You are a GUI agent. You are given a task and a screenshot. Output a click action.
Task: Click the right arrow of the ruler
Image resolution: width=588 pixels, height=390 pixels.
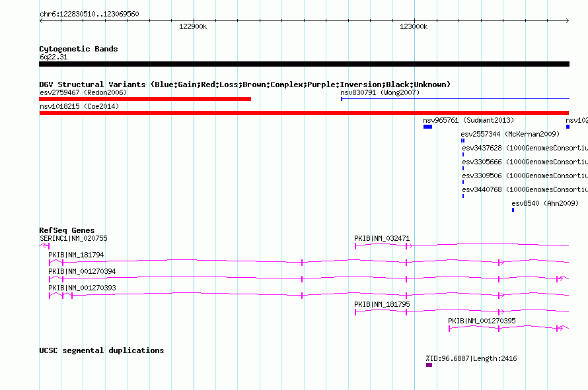(x=567, y=20)
